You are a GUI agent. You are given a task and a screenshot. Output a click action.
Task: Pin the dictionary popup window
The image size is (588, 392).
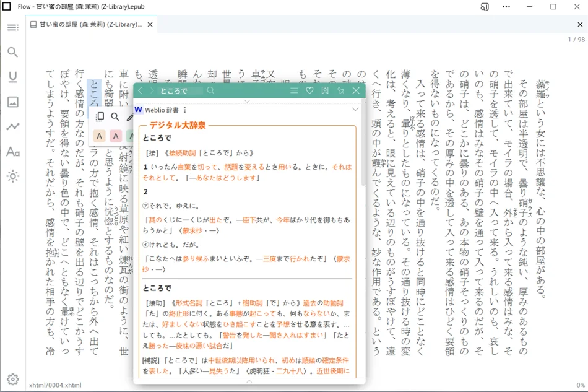point(340,90)
